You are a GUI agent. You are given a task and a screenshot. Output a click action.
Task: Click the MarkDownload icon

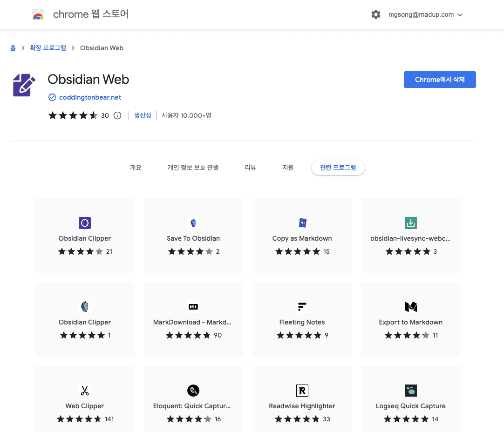[193, 307]
